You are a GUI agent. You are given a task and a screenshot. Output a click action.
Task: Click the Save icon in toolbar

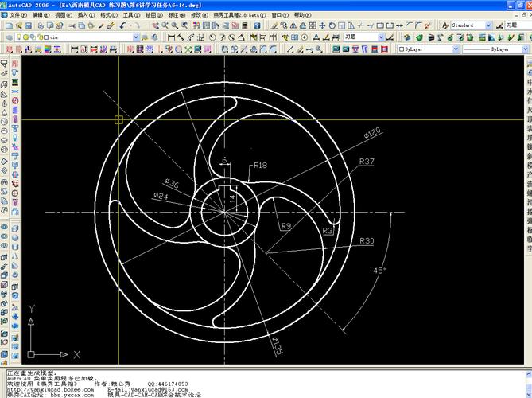click(x=26, y=25)
